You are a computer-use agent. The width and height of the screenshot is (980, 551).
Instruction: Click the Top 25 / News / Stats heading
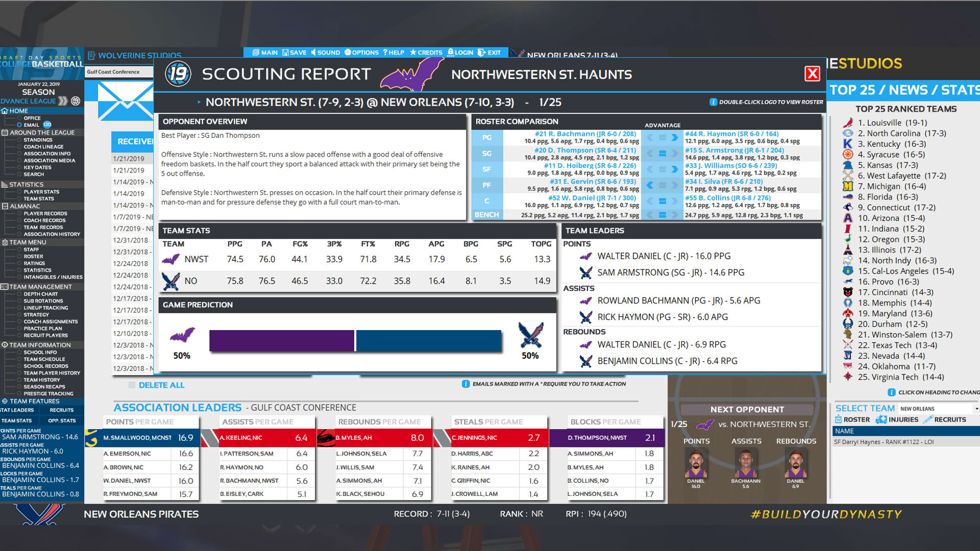(x=904, y=90)
